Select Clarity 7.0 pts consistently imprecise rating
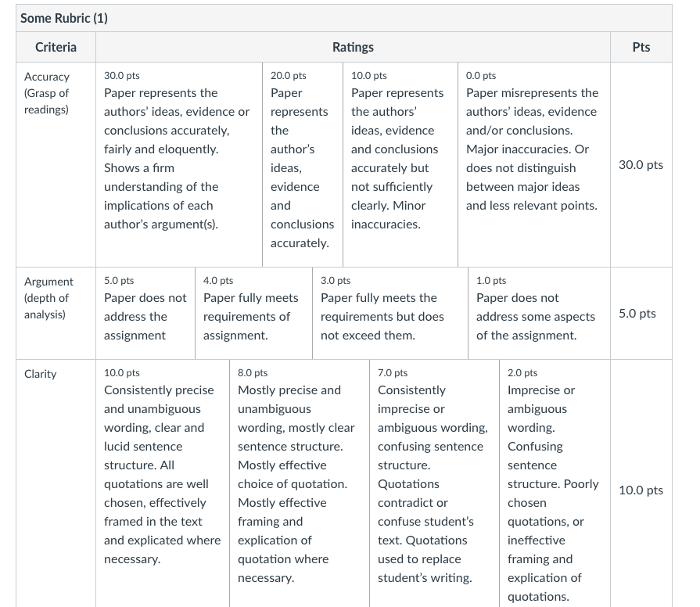 point(434,483)
